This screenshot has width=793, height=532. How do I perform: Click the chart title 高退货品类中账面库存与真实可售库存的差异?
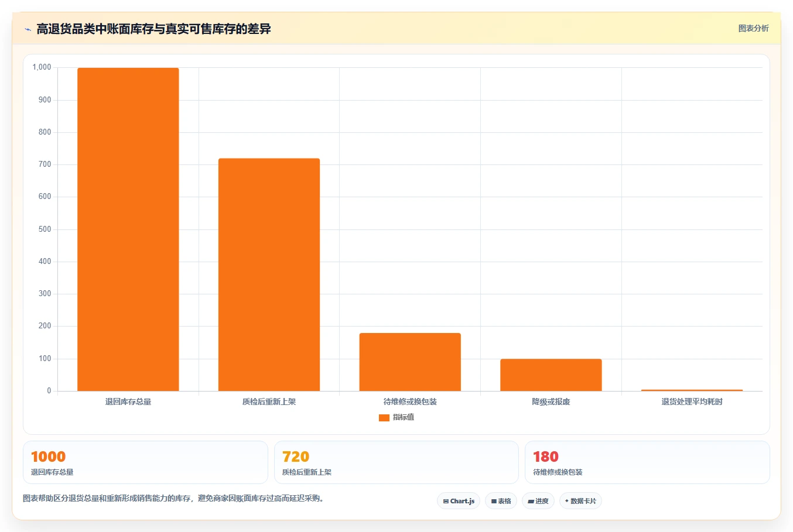(x=153, y=29)
